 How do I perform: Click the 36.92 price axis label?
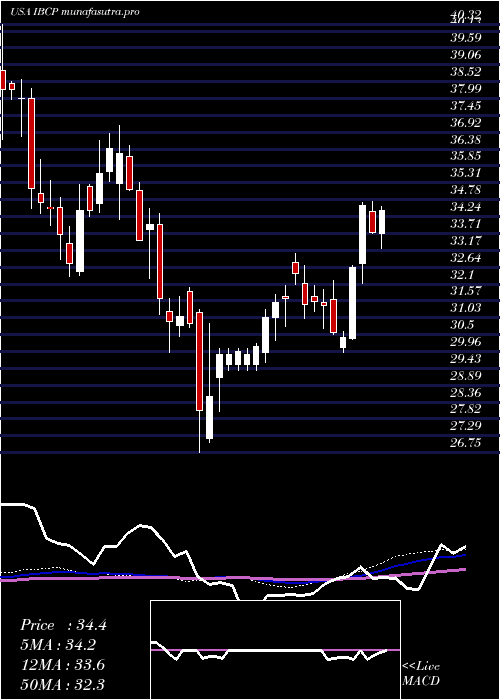tap(466, 122)
